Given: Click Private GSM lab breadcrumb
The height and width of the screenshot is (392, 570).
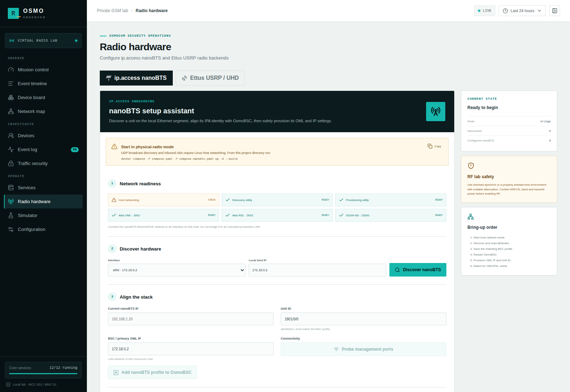Looking at the screenshot, I should click(112, 11).
